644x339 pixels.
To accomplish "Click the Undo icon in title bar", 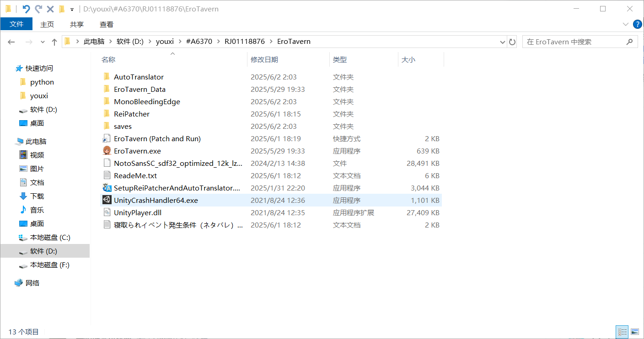I will [26, 9].
